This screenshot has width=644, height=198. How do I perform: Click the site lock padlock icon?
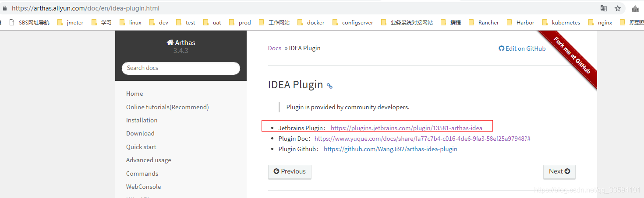[5, 8]
